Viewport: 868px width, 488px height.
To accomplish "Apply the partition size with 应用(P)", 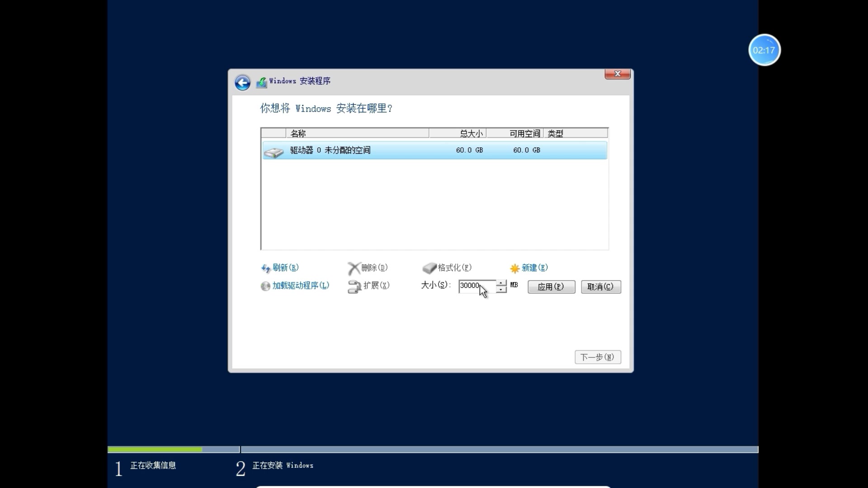I will click(x=551, y=286).
